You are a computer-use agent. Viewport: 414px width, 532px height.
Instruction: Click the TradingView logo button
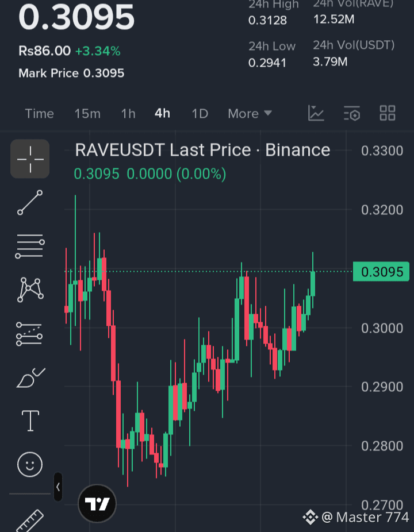tap(97, 503)
